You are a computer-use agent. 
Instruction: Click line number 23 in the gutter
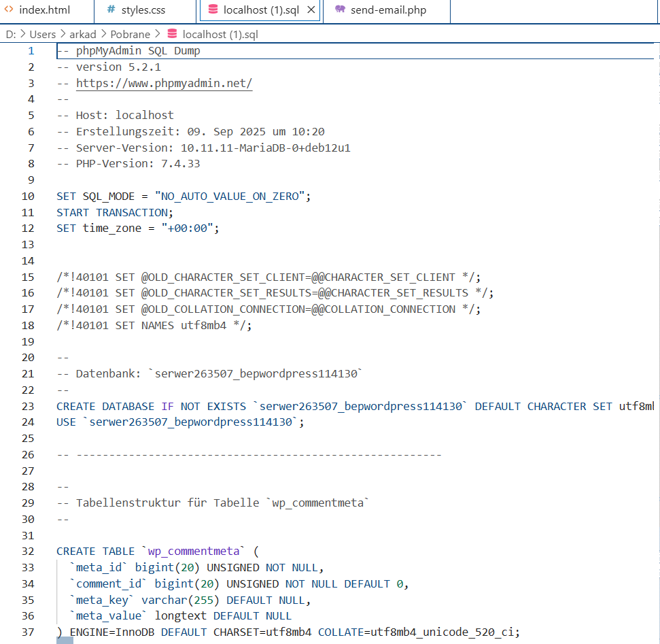(28, 406)
